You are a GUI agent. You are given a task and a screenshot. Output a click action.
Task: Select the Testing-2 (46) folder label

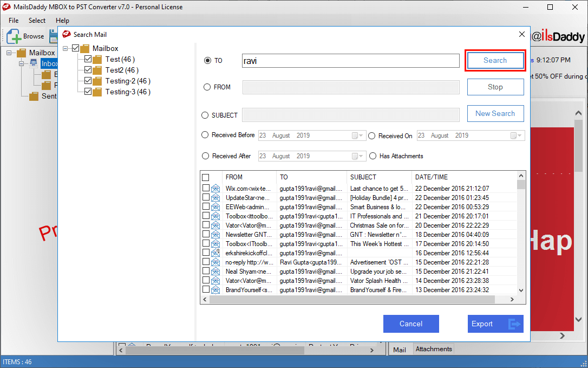pyautogui.click(x=128, y=81)
